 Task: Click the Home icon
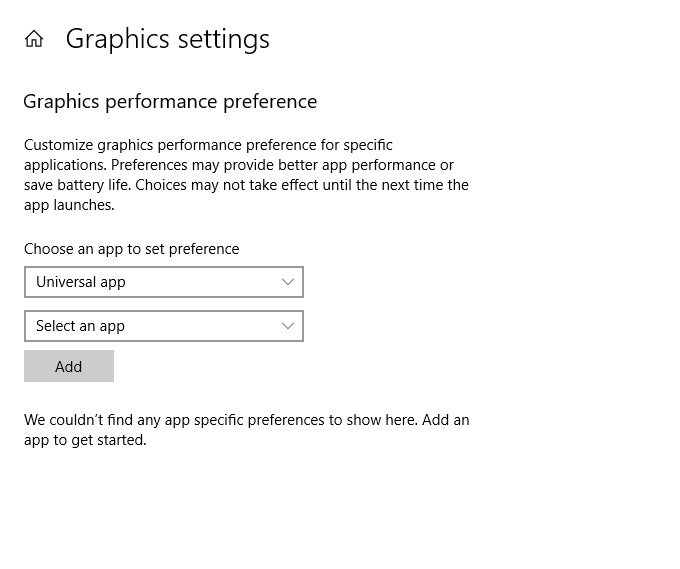click(34, 39)
